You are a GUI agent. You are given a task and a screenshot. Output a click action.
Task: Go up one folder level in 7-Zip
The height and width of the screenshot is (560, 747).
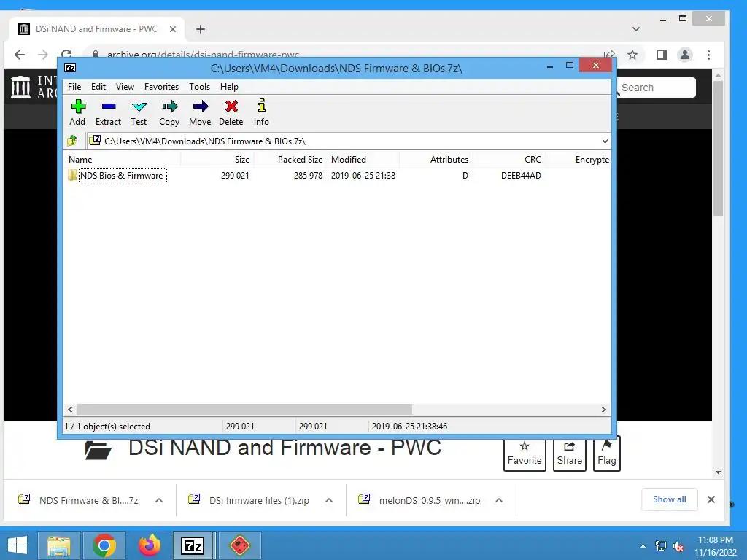[72, 141]
